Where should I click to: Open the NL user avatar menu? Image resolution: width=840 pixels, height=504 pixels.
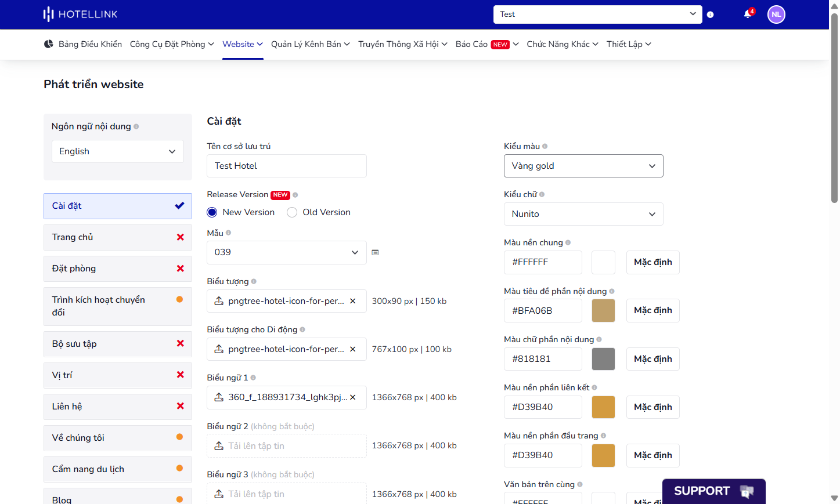(776, 14)
